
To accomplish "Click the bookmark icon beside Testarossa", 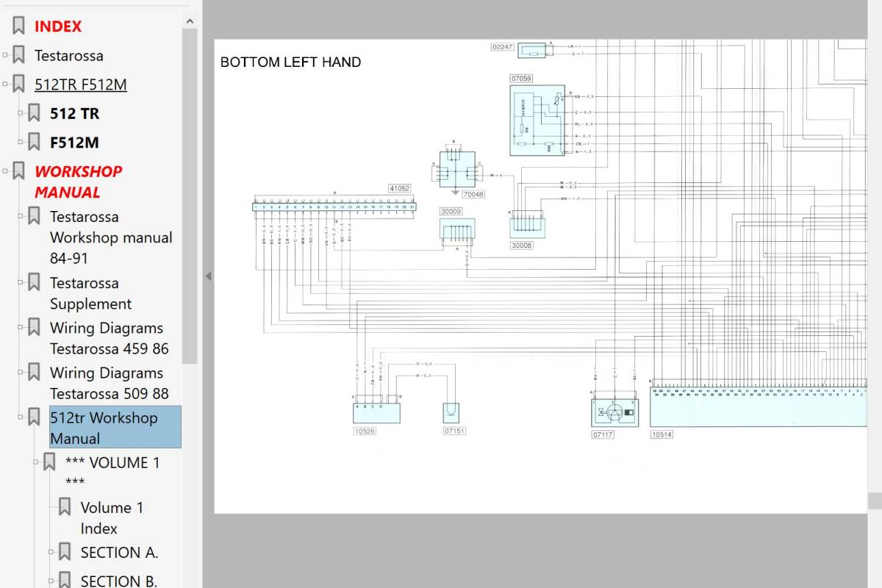I will 18,55.
